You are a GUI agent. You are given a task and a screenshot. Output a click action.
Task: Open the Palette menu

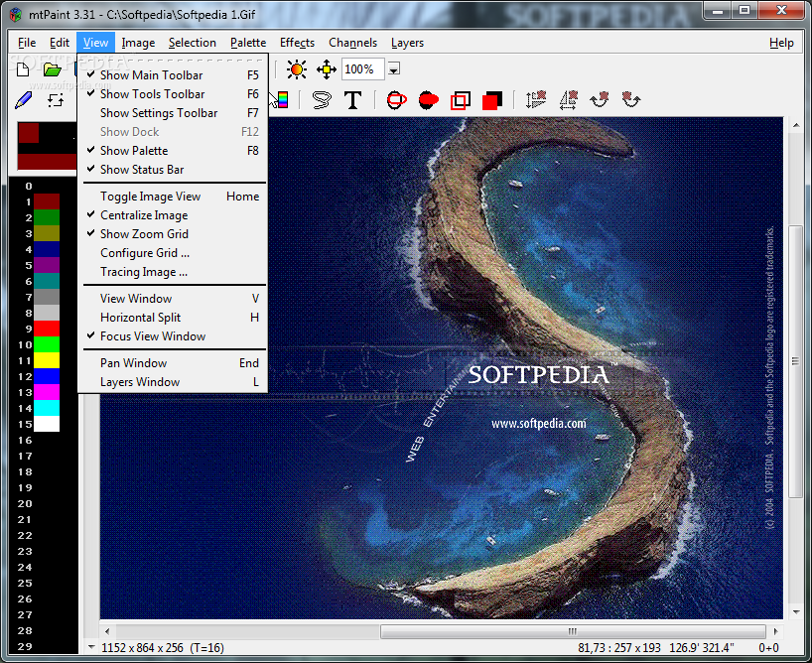248,43
